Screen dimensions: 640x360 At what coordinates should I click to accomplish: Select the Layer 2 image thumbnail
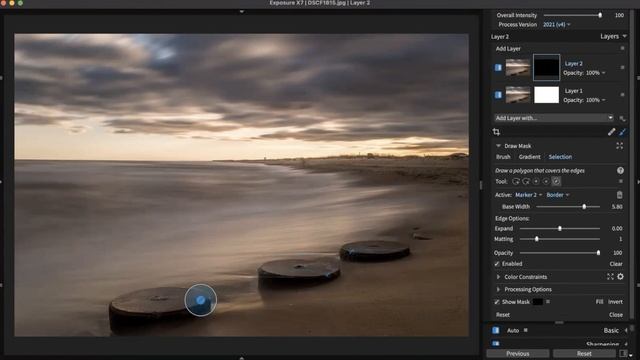518,67
